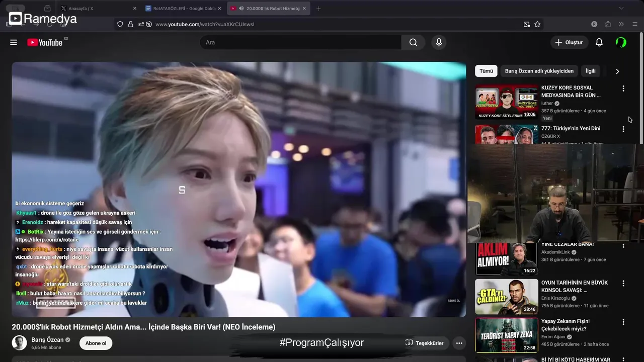Image resolution: width=644 pixels, height=362 pixels.
Task: Open the Firefox application menu
Action: [x=634, y=24]
